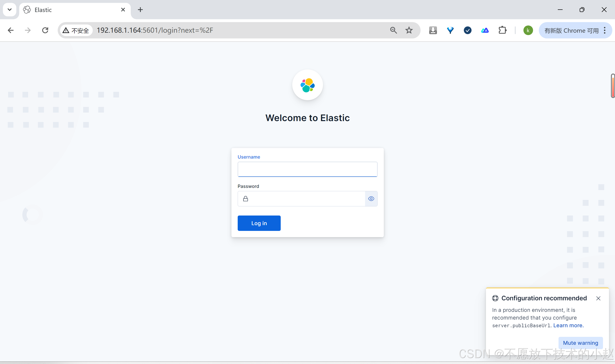The image size is (615, 364).
Task: Open the green "k" profile avatar
Action: pos(528,30)
